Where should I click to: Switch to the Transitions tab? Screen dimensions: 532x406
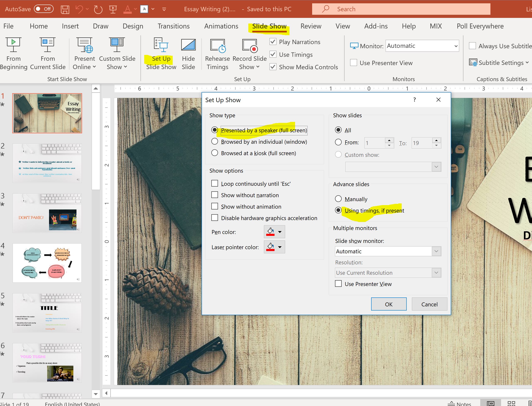[x=173, y=26]
